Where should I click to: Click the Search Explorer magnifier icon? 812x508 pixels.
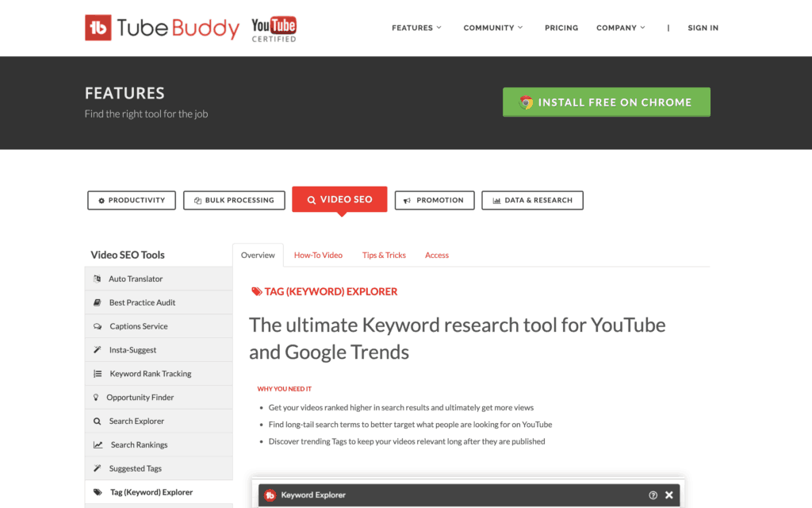(98, 421)
